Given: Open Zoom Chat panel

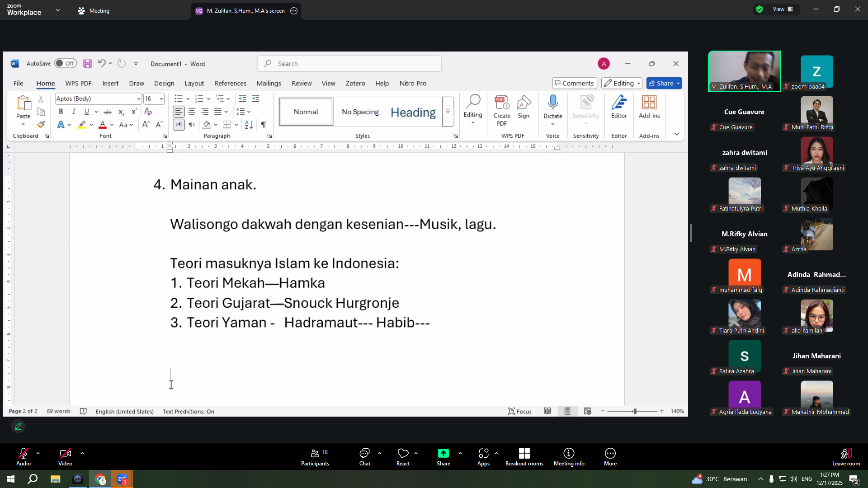Looking at the screenshot, I should tap(364, 457).
